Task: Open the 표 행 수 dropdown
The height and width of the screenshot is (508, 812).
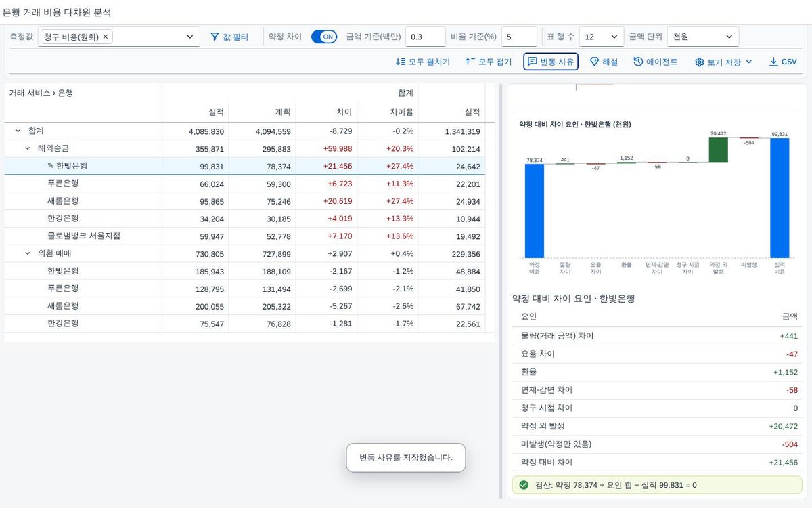Action: (x=602, y=37)
